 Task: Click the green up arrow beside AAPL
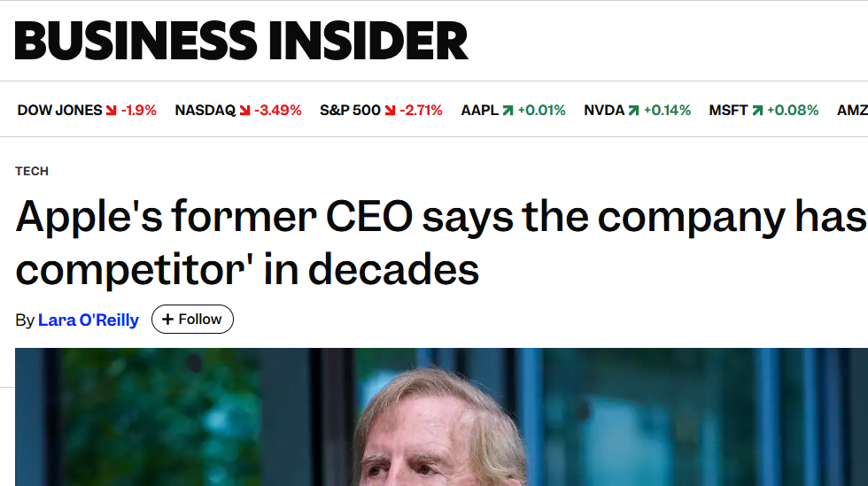[x=508, y=111]
